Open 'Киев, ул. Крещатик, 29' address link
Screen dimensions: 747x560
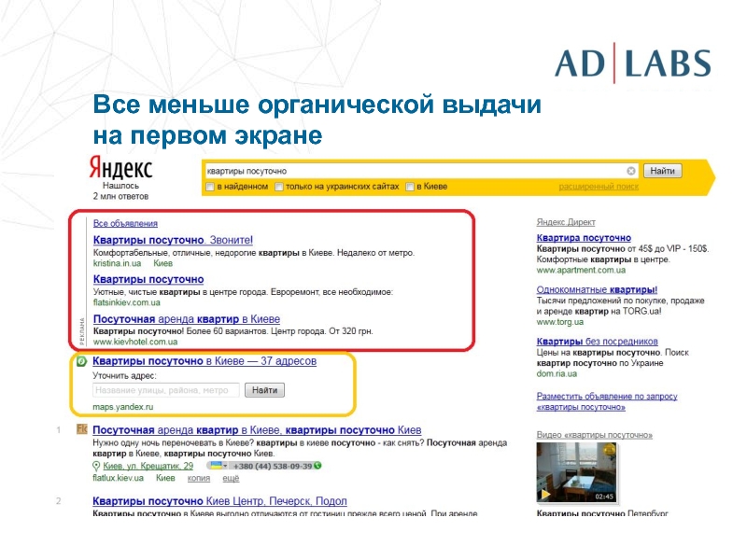(x=148, y=466)
